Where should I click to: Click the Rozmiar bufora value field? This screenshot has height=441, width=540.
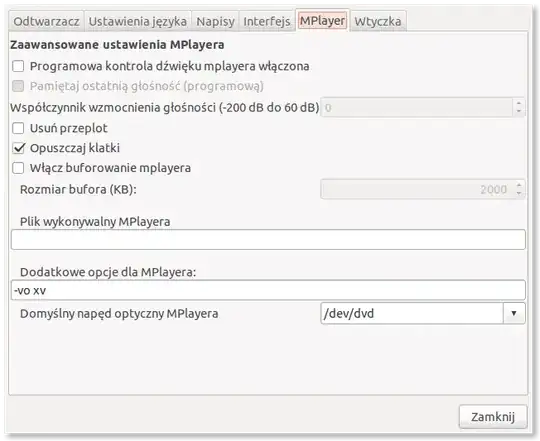tap(417, 189)
